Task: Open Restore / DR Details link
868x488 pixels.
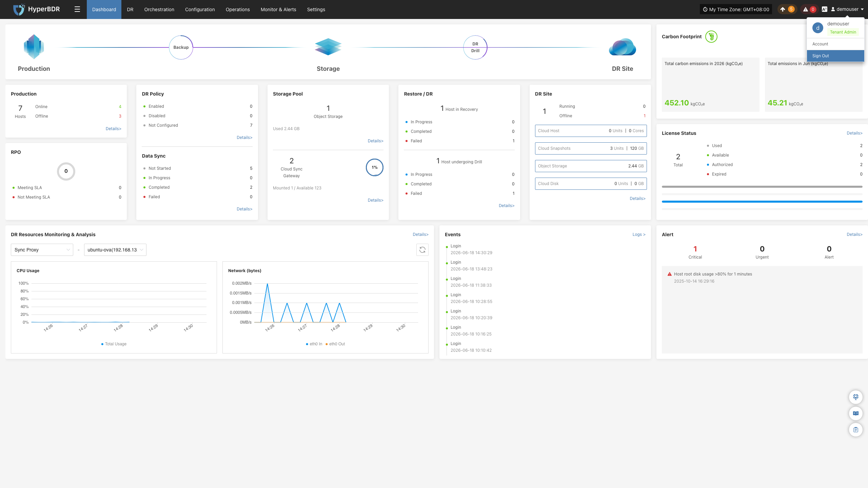Action: click(x=507, y=206)
